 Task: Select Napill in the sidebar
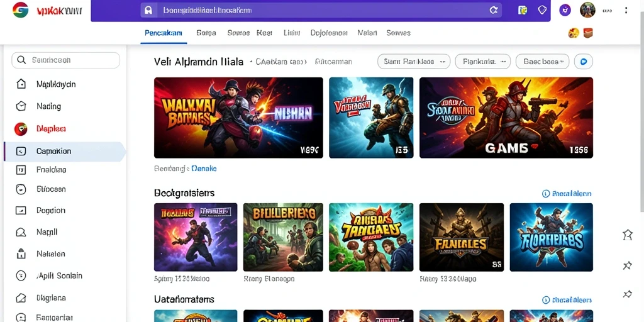pos(47,233)
